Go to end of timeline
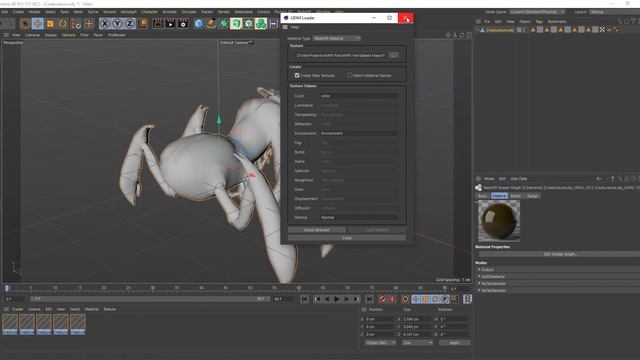This screenshot has height=360, width=640. 369,300
